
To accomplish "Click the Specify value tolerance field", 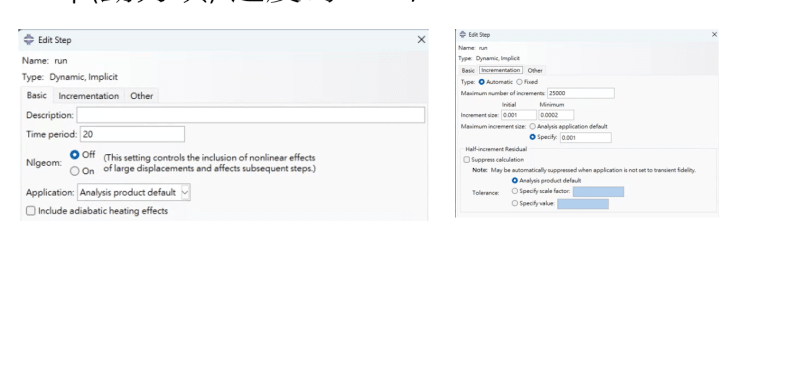I will coord(583,204).
